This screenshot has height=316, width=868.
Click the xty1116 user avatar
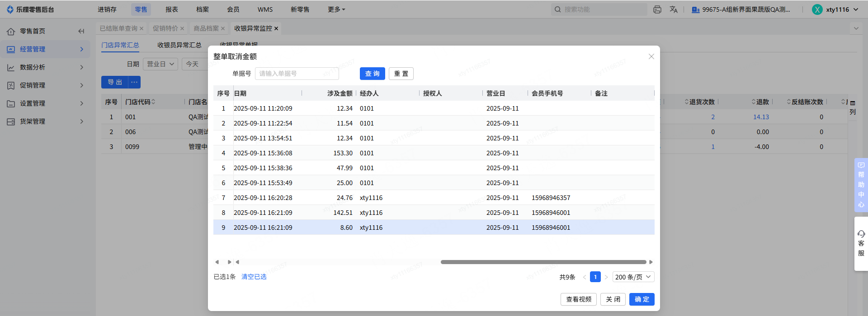coord(817,9)
